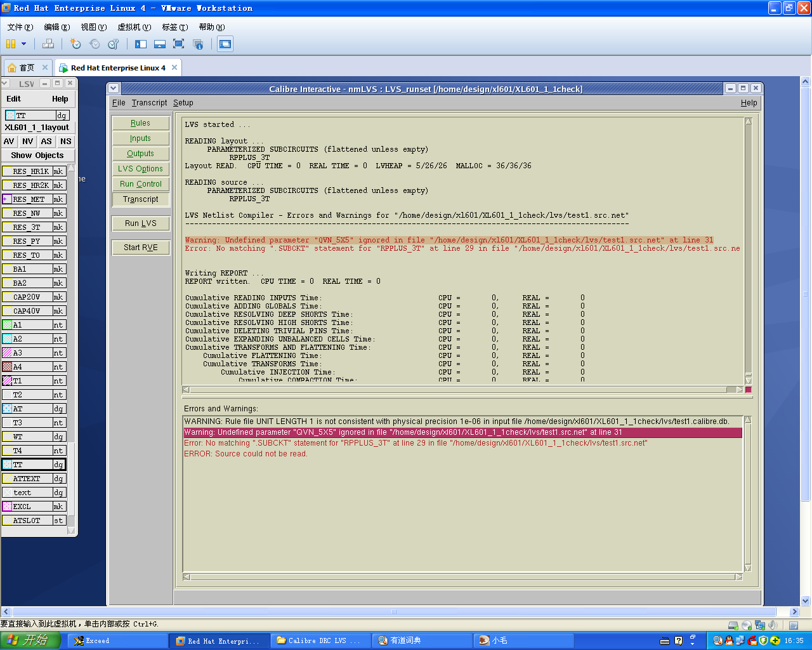Click the transcript vertical scrollbar
This screenshot has width=812, height=650.
(x=749, y=251)
